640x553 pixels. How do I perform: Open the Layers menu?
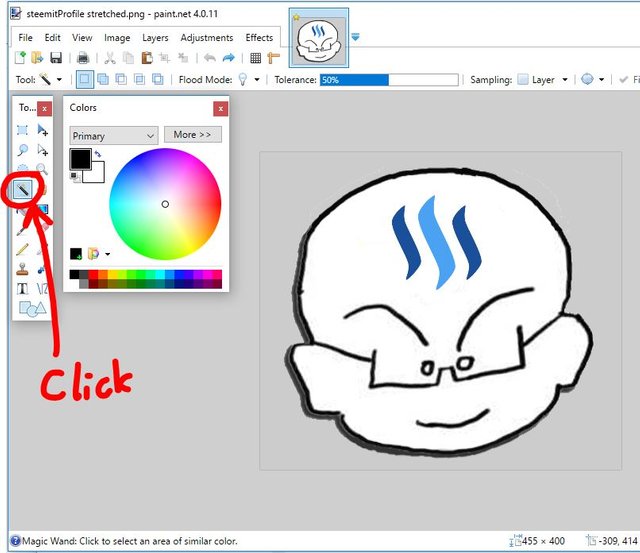point(155,38)
